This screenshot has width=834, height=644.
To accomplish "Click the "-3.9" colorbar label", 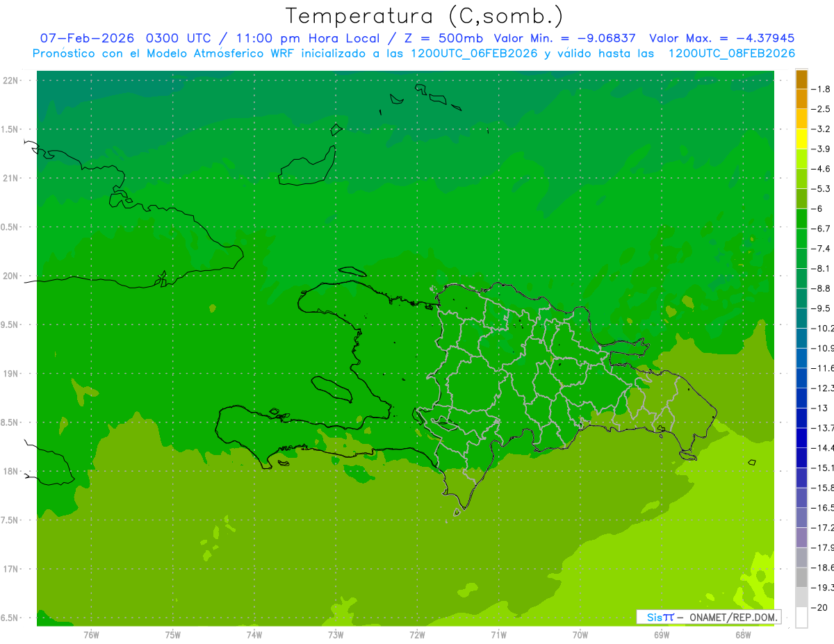I will pyautogui.click(x=822, y=149).
